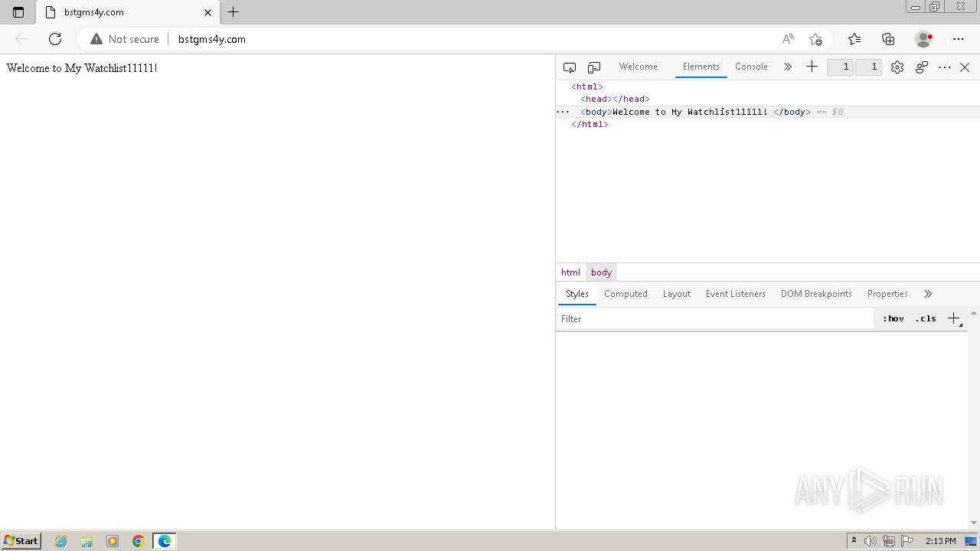980x551 pixels.
Task: View Not secure site information
Action: (125, 39)
